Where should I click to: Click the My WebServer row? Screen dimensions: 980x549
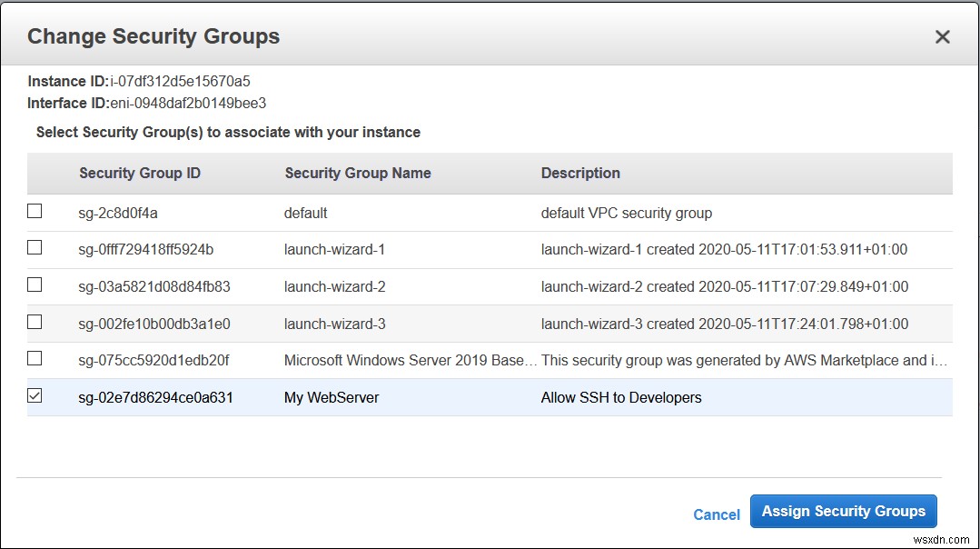(454, 395)
